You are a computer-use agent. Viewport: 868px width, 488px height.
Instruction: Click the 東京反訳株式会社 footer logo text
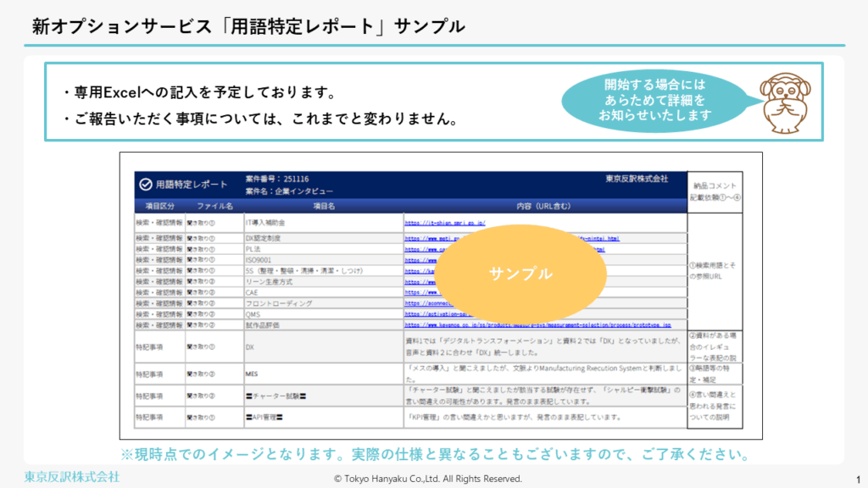71,476
